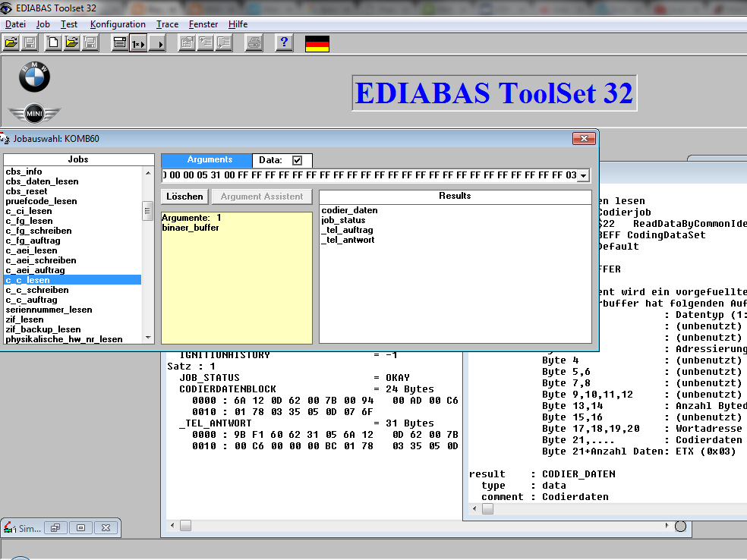Image resolution: width=747 pixels, height=560 pixels.
Task: Select result job_status
Action: pos(343,220)
